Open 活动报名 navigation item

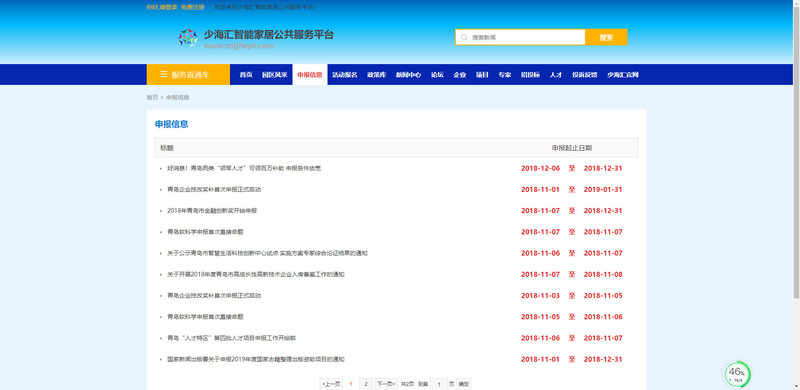344,75
